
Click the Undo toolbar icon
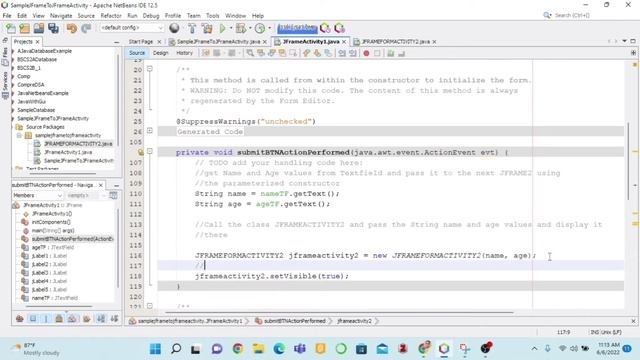point(72,28)
